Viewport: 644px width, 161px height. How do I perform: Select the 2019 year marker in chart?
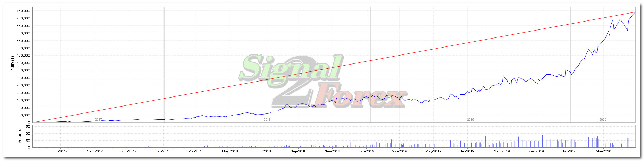click(470, 120)
